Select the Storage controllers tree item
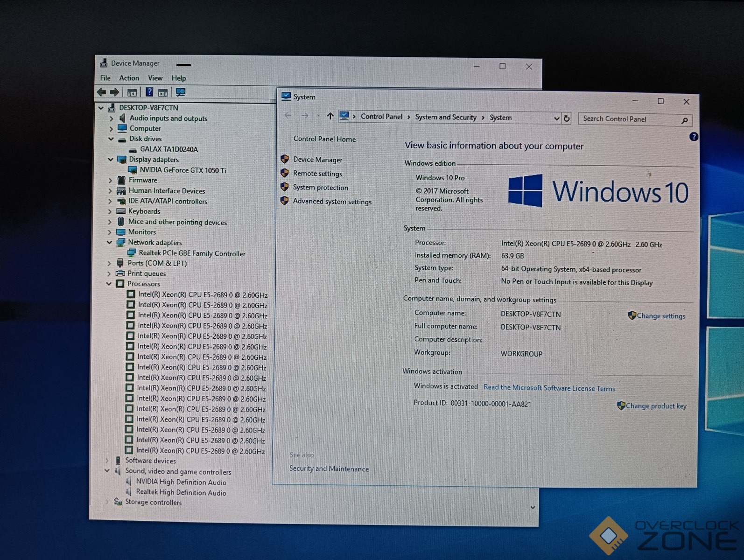Viewport: 744px width, 560px height. (x=153, y=503)
